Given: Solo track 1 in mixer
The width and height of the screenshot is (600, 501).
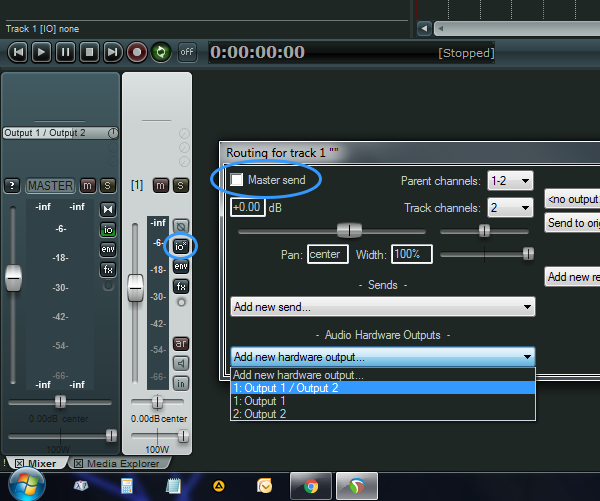Looking at the screenshot, I should coord(181,185).
